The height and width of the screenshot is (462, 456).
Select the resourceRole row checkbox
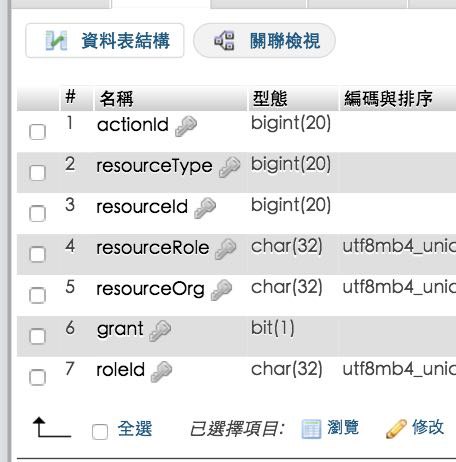coord(37,255)
